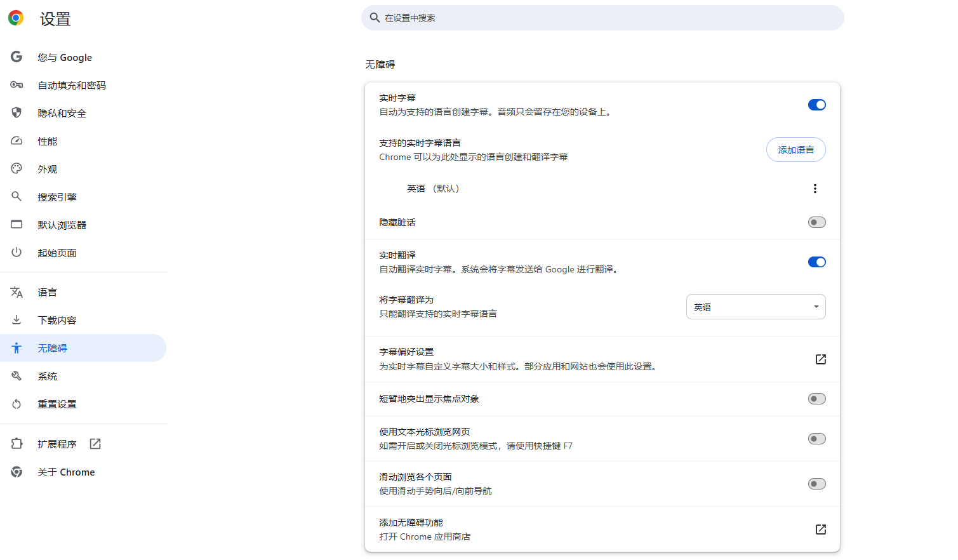This screenshot has width=958, height=560.
Task: Click the Chrome icon for 关于 Chrome
Action: click(17, 472)
